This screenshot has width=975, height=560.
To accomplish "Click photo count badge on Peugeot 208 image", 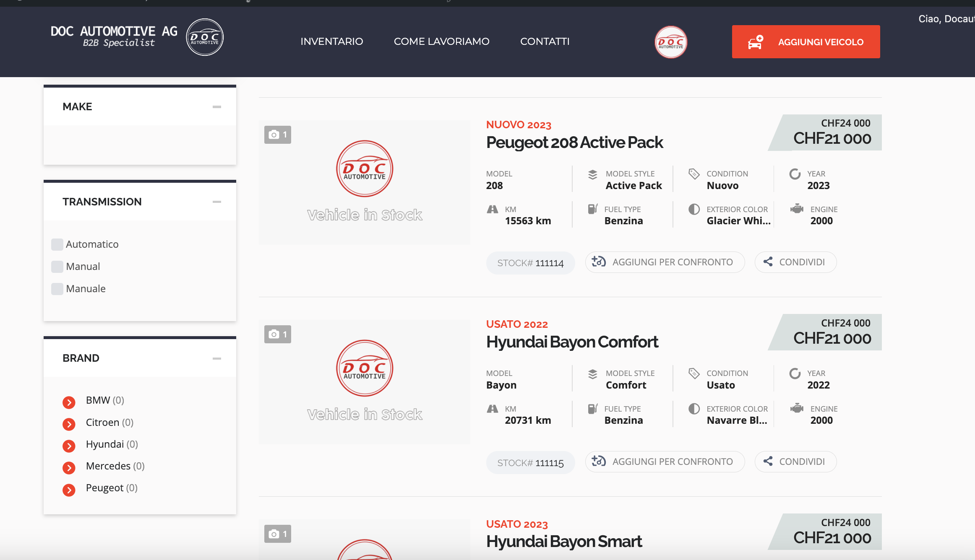I will (x=278, y=135).
